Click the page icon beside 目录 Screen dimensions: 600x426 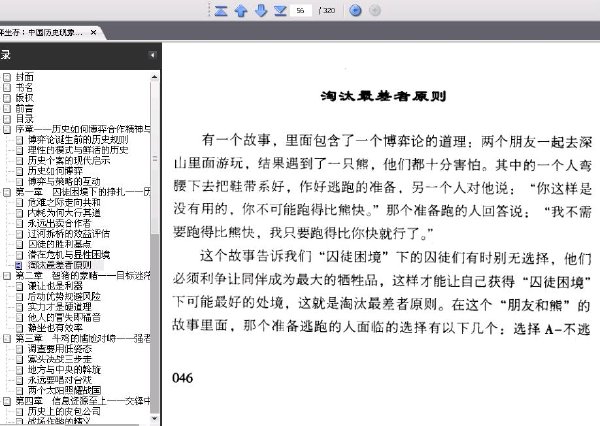[x=7, y=119]
